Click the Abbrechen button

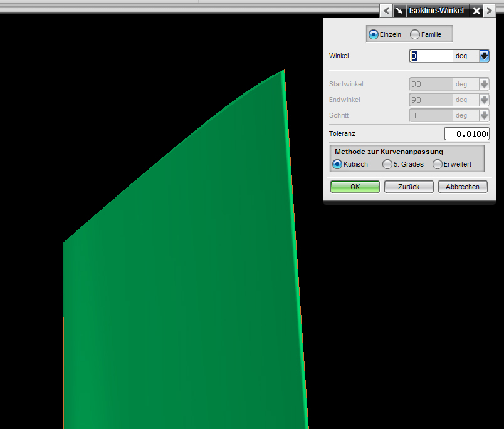[463, 187]
